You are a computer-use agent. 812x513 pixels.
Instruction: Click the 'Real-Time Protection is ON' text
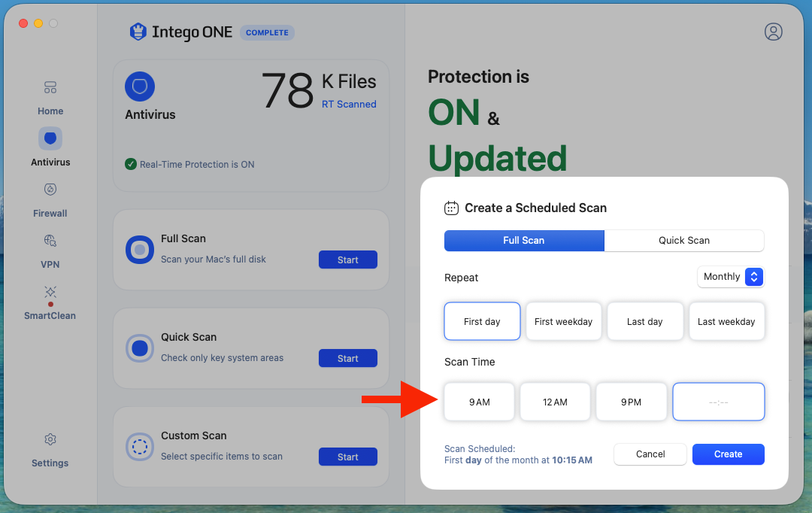pos(197,164)
